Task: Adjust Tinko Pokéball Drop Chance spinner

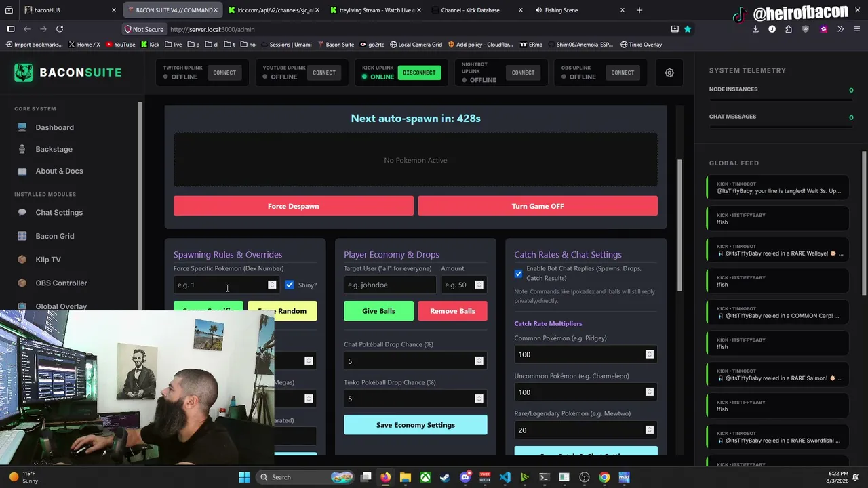Action: [x=479, y=399]
